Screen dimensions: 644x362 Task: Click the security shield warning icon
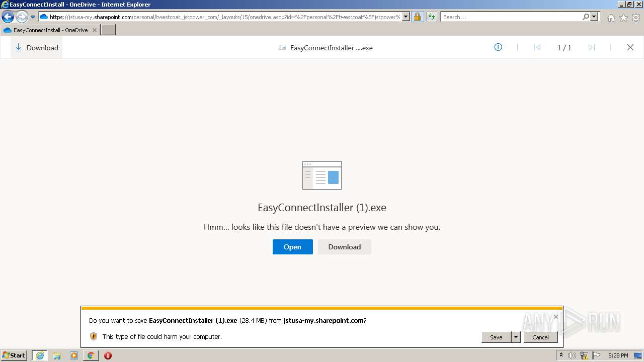[x=93, y=336]
